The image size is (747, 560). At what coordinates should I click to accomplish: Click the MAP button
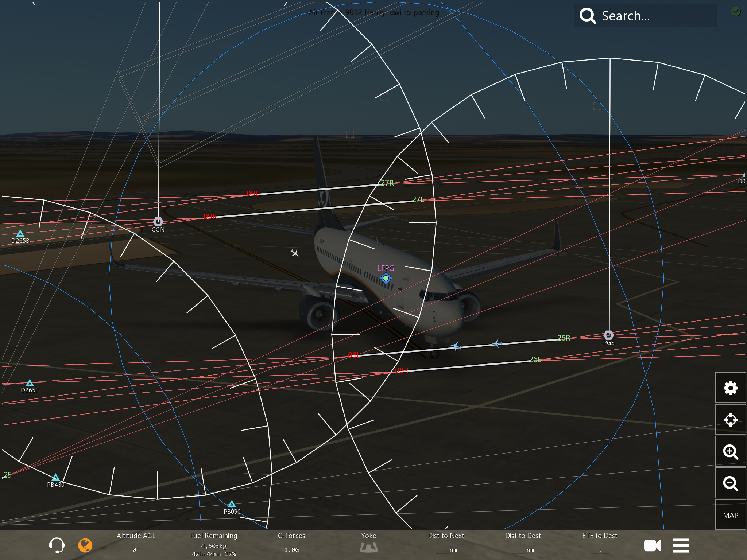[730, 515]
